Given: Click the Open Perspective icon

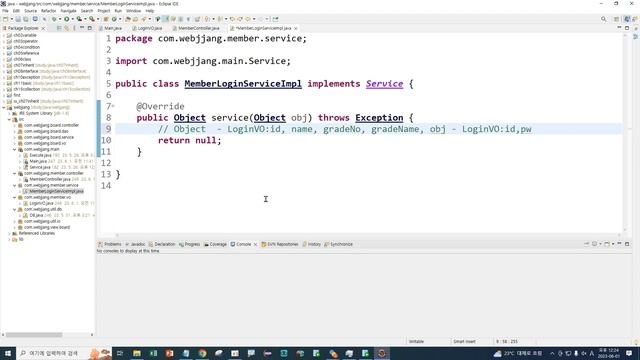Looking at the screenshot, I should click(x=617, y=19).
